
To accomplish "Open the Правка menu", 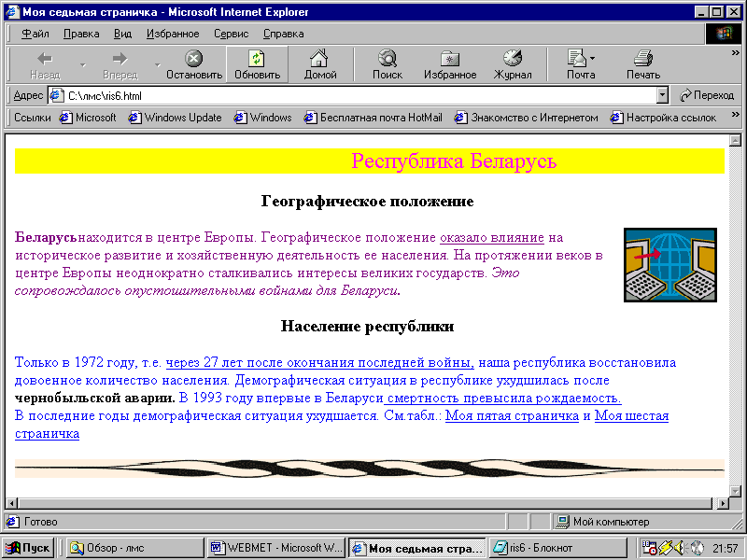I will click(x=81, y=34).
